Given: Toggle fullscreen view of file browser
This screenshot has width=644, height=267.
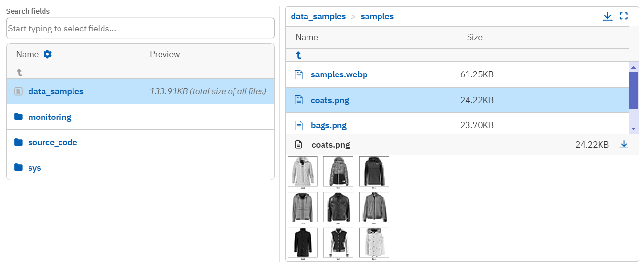Looking at the screenshot, I should tap(624, 16).
